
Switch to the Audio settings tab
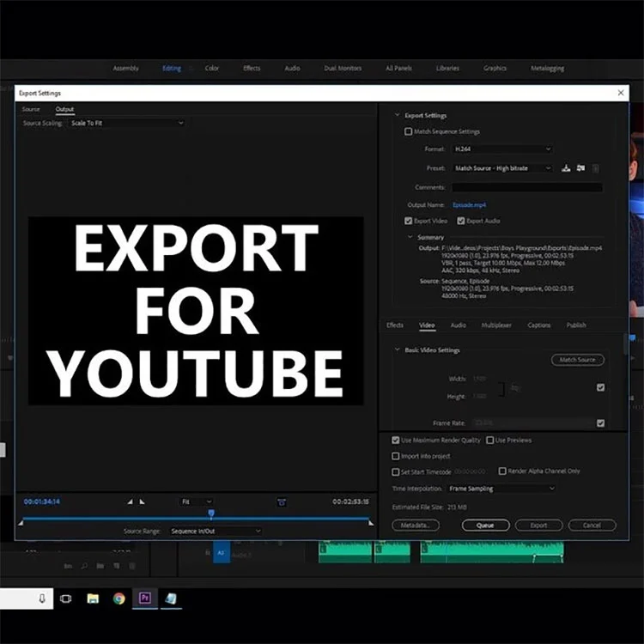[458, 325]
